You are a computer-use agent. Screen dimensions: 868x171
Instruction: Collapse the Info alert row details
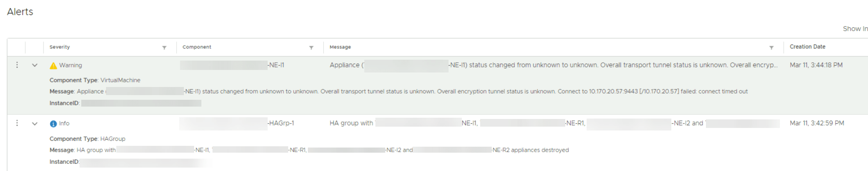coord(35,124)
